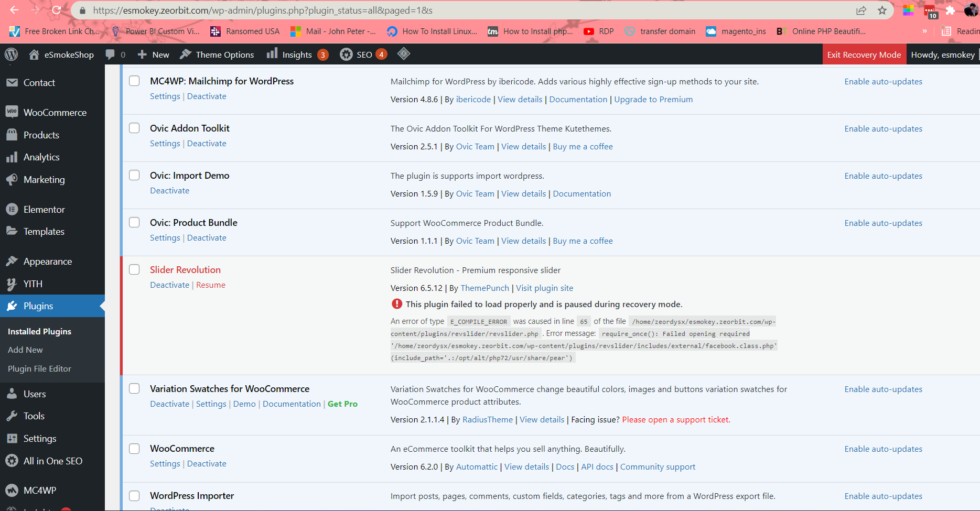Click the Elementor sidebar icon
The height and width of the screenshot is (511, 980).
pos(12,209)
